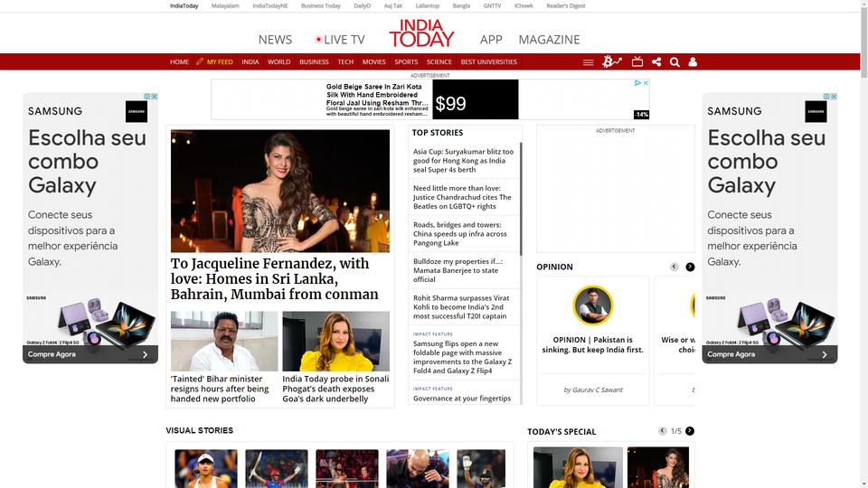Open Reader's Digest site link
868x488 pixels.
(x=566, y=5)
